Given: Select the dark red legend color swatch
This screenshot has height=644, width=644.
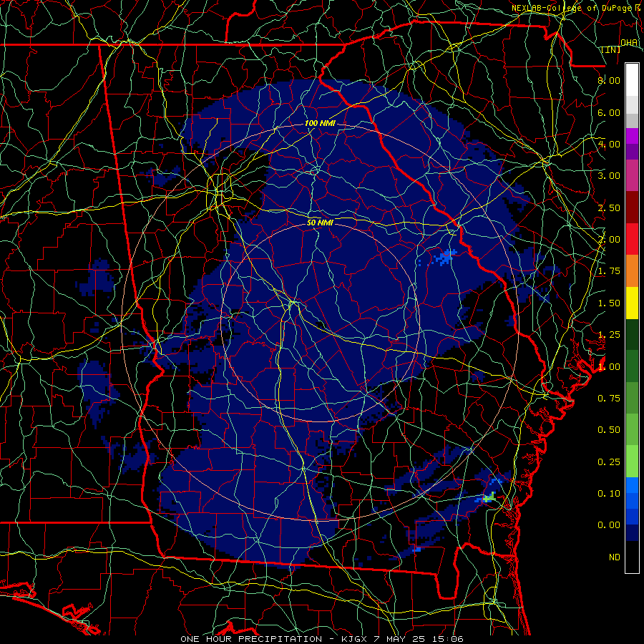Looking at the screenshot, I should [632, 208].
